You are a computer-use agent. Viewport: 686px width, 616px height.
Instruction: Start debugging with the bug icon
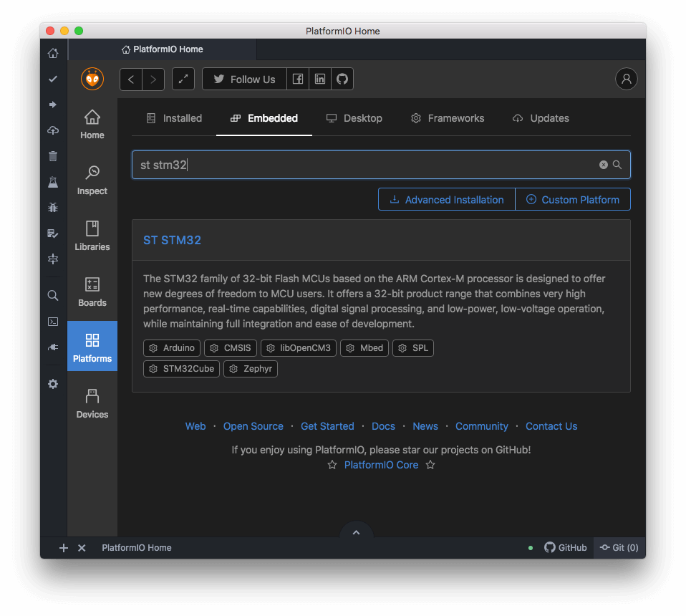pyautogui.click(x=53, y=208)
